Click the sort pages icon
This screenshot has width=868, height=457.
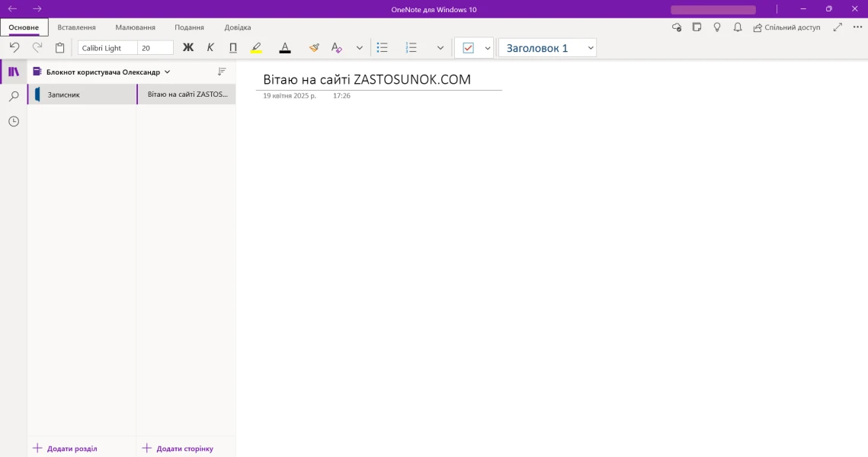coord(222,72)
